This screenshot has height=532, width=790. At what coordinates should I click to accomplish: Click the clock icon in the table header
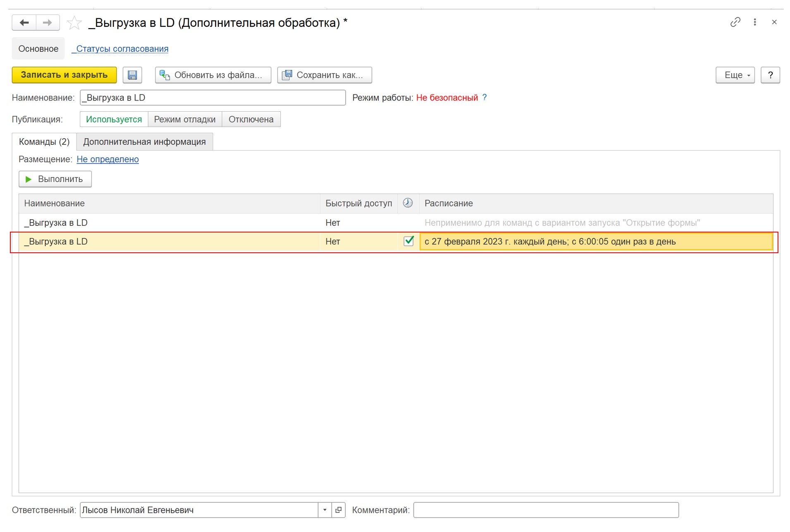[x=408, y=203]
